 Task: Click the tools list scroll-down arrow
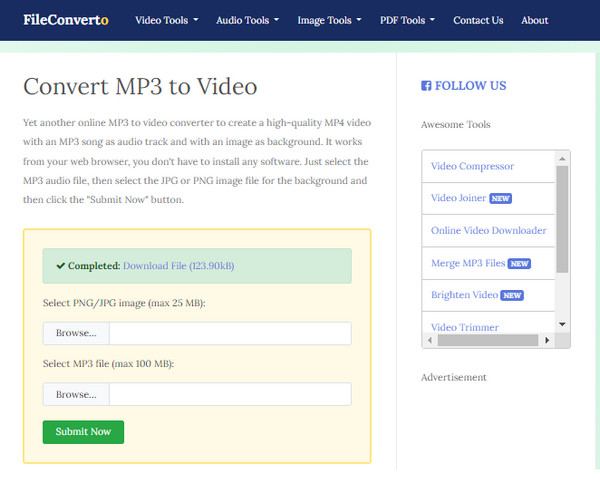562,325
